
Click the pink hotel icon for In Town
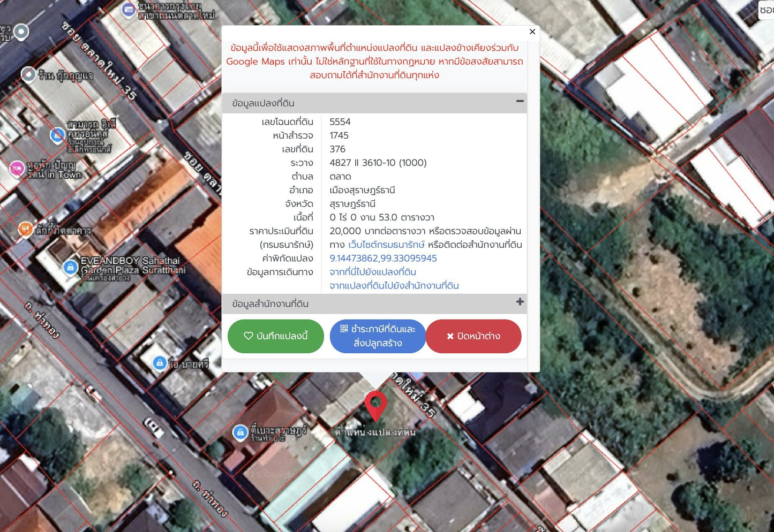pos(17,169)
